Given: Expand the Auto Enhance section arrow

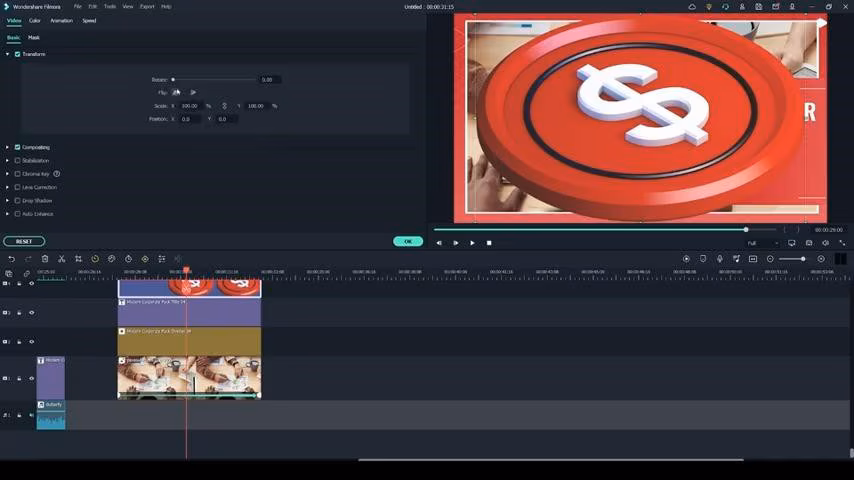Looking at the screenshot, I should pyautogui.click(x=7, y=214).
